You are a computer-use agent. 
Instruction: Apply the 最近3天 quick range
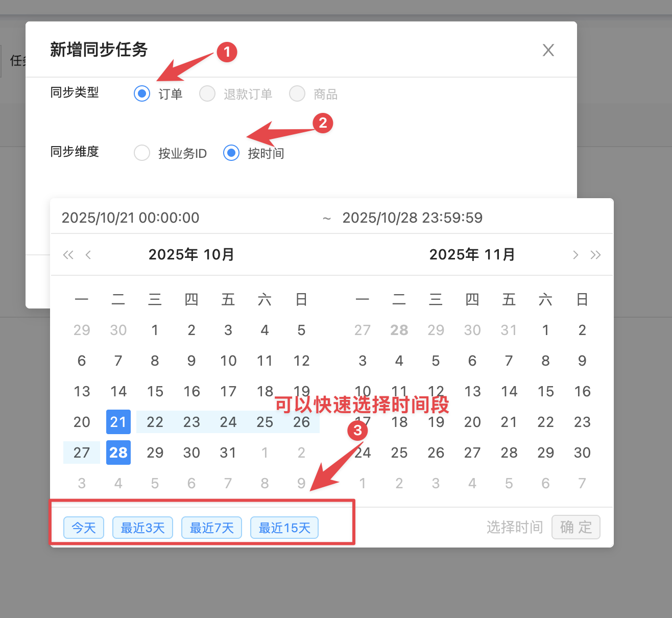pos(142,528)
